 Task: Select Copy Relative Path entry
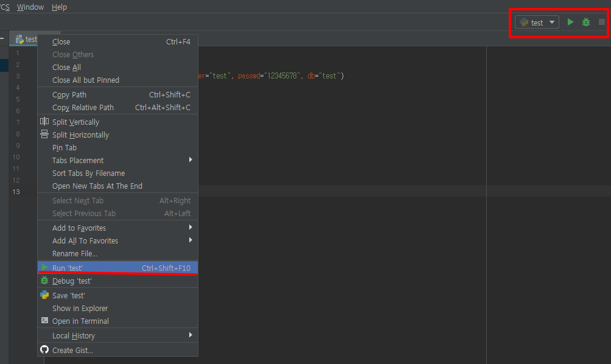(x=117, y=108)
